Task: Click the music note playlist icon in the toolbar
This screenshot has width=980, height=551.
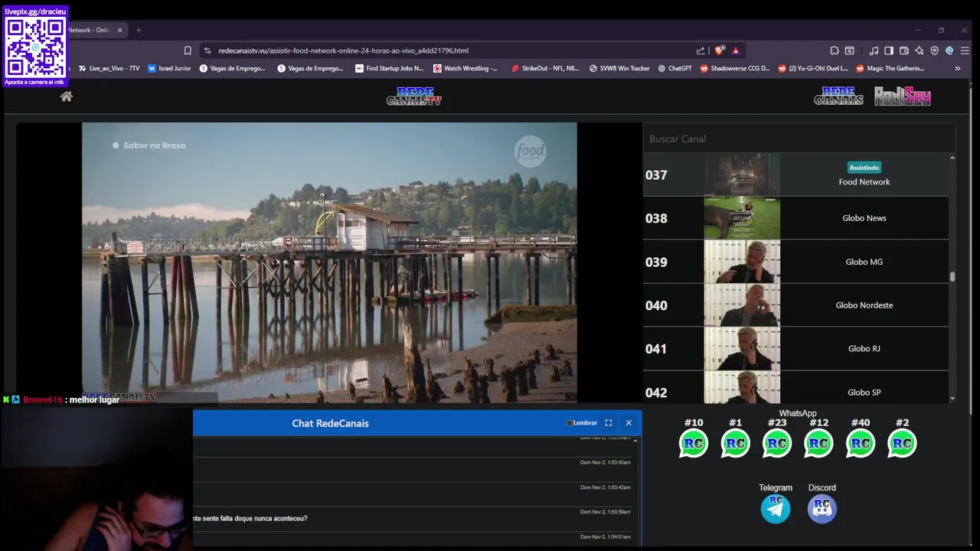Action: (x=874, y=51)
